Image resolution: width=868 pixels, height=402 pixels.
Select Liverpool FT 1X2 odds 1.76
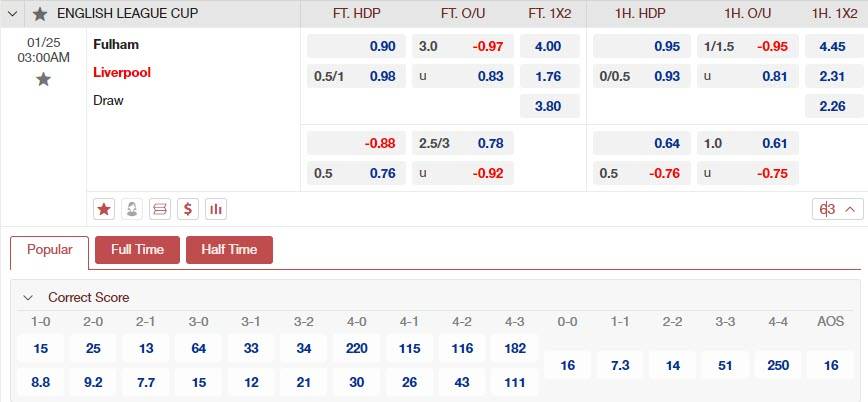tap(548, 76)
